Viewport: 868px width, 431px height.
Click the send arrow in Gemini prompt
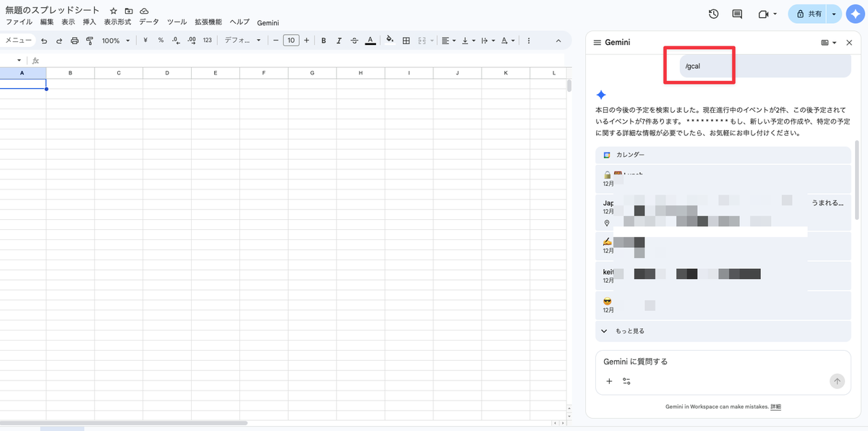click(837, 381)
